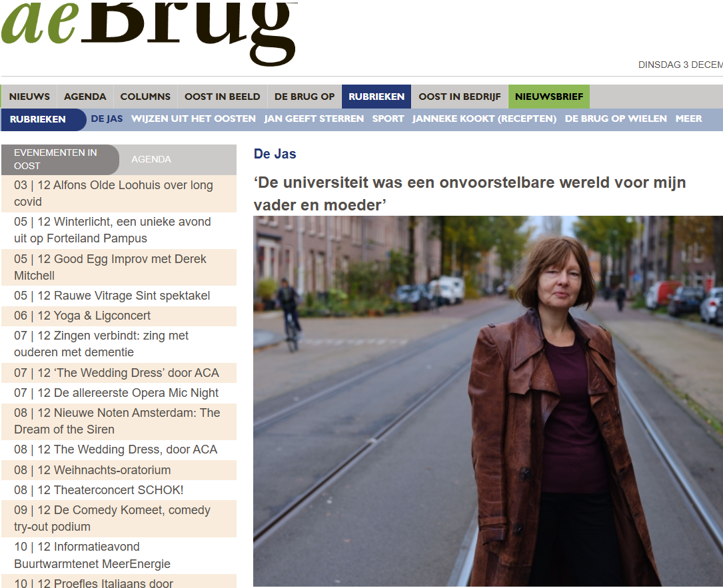This screenshot has width=723, height=588.
Task: Click the article photo of woman
Action: [488, 401]
